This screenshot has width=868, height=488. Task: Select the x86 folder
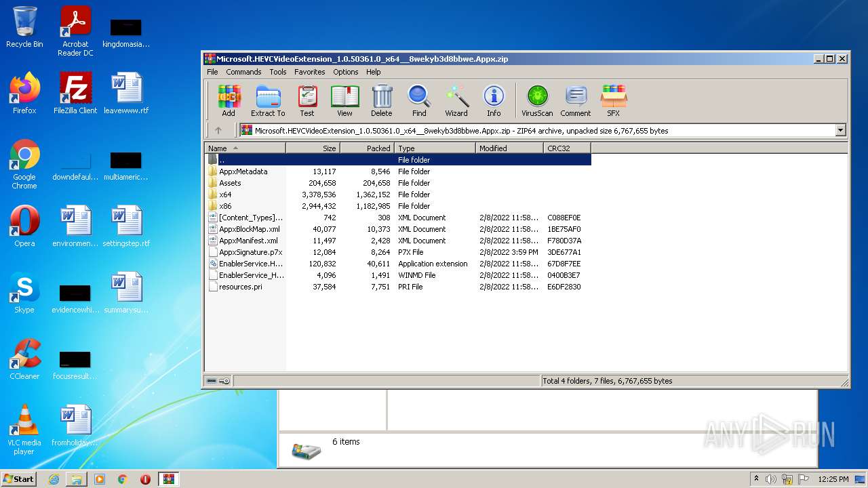pos(398,206)
